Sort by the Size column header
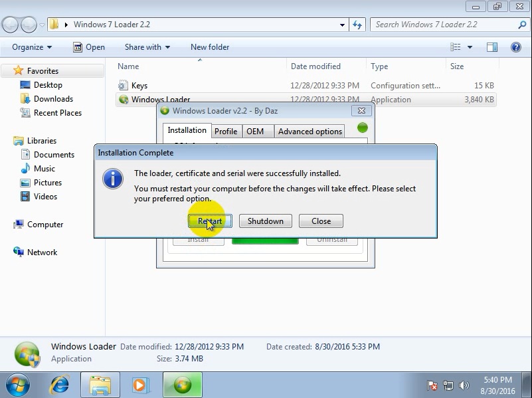The height and width of the screenshot is (398, 532). click(457, 66)
